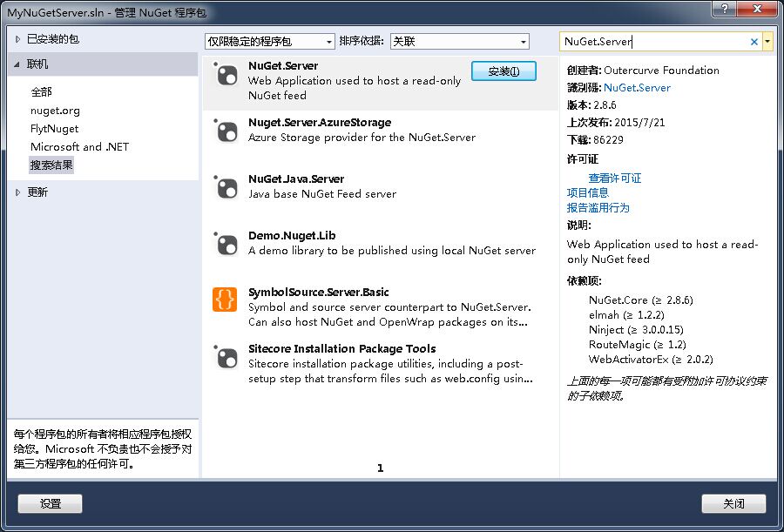Select the Sitecore Installation Package Tools title
784x532 pixels.
pyautogui.click(x=342, y=348)
